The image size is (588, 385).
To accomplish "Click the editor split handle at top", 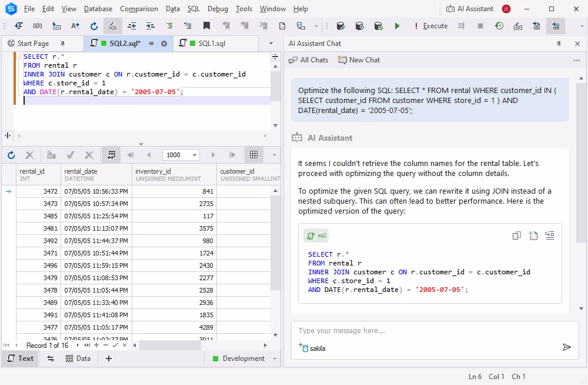I will (x=275, y=57).
